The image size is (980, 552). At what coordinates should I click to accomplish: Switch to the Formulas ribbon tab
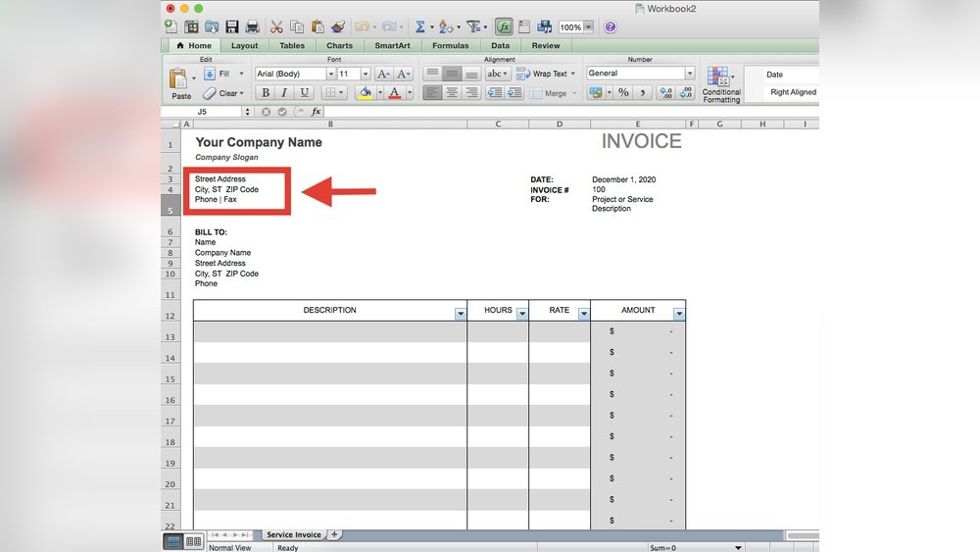[450, 46]
